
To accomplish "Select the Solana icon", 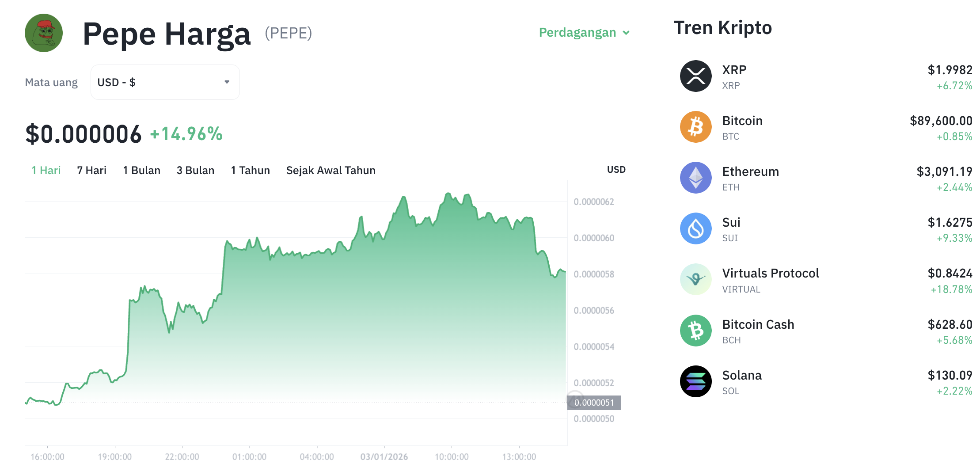I will (695, 381).
